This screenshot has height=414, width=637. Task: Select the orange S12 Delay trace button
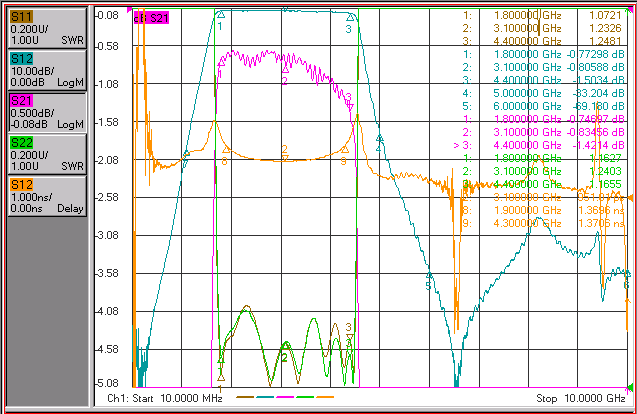47,196
